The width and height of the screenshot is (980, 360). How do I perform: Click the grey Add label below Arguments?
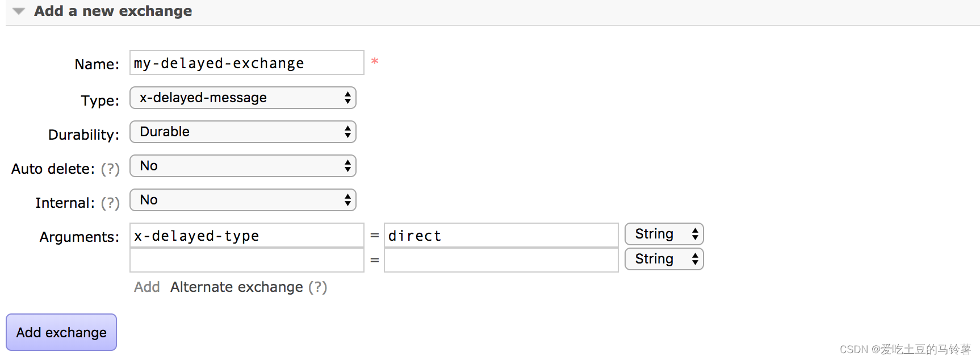146,287
